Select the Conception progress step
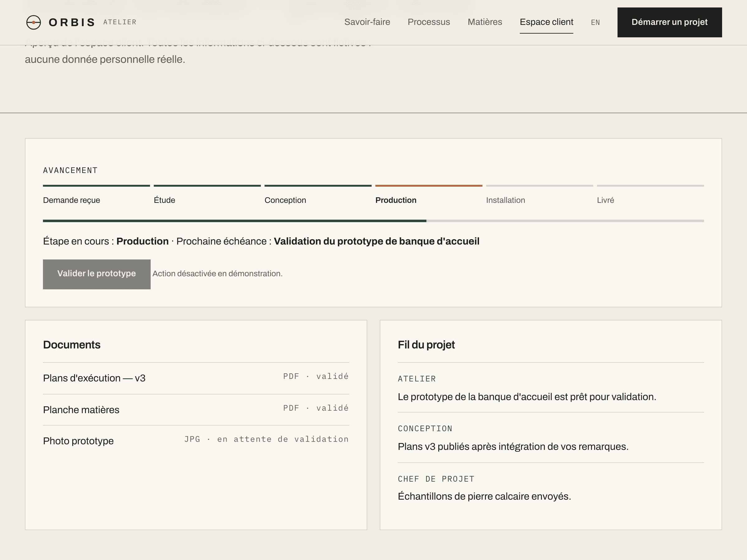 click(x=318, y=195)
